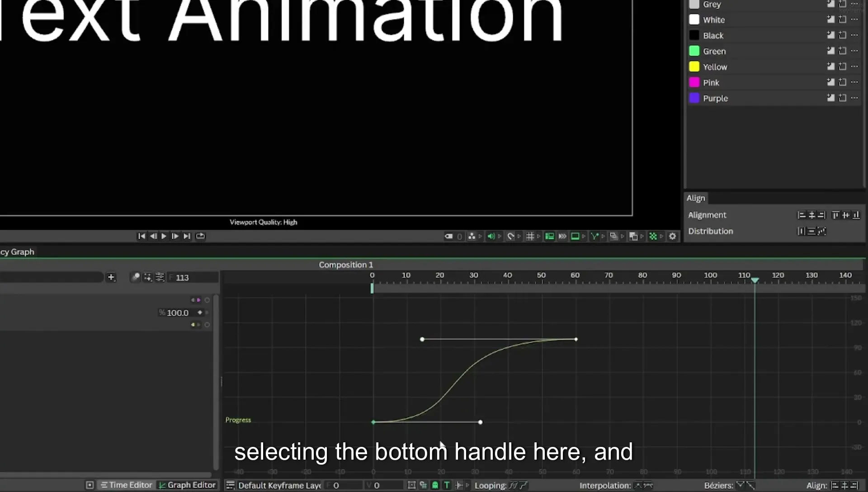The height and width of the screenshot is (492, 868).
Task: Open the options arrow beside the colour channels icon
Action: 480,236
